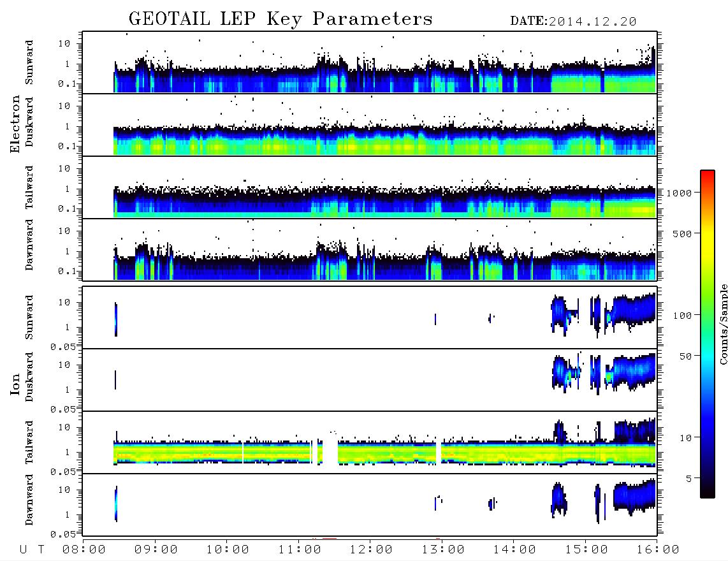Click the 'GEOTAIL LEP Key Parameters' title
Viewport: 728px width, 561px height.
[x=280, y=18]
